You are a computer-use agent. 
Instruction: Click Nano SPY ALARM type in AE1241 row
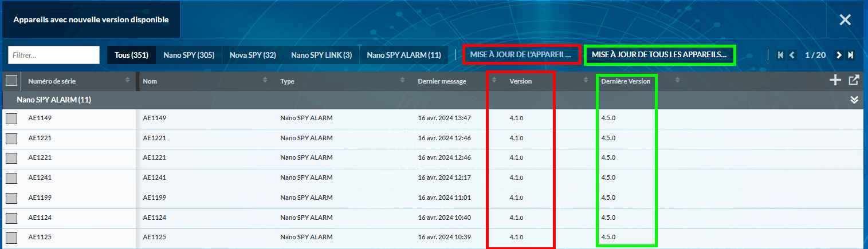click(x=307, y=177)
